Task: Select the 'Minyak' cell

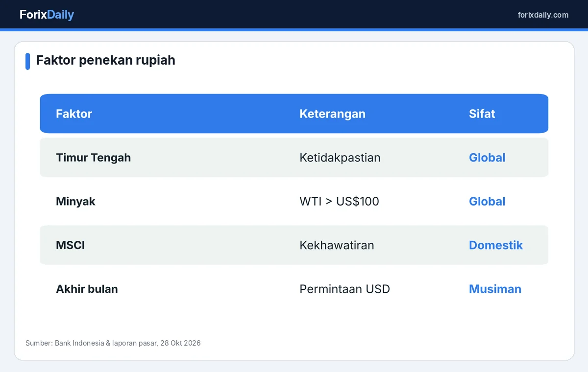Action: point(75,201)
